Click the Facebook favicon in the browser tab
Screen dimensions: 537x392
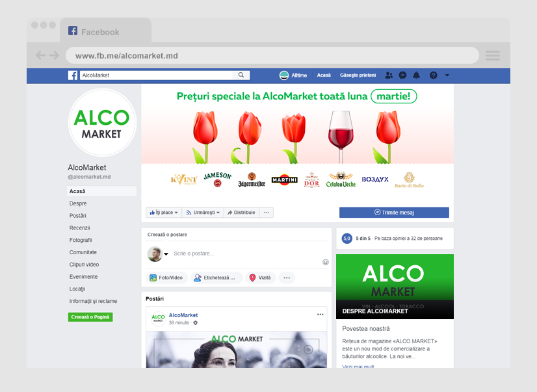pos(73,31)
